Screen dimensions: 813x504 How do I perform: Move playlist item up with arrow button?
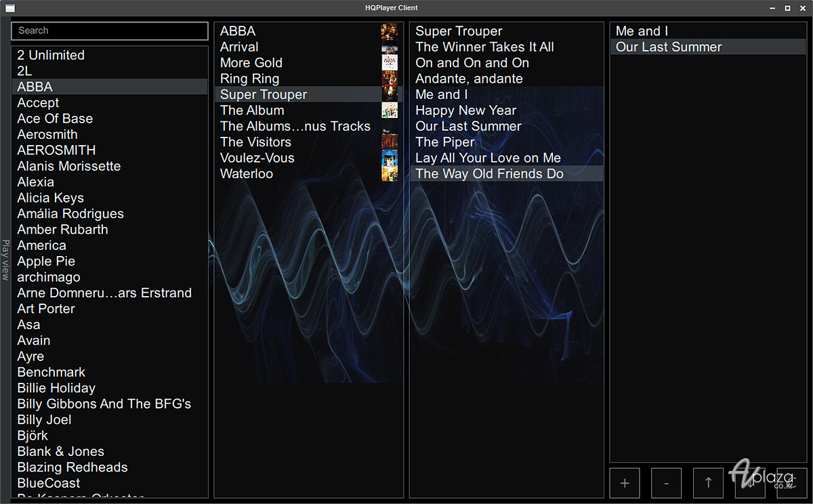(709, 483)
